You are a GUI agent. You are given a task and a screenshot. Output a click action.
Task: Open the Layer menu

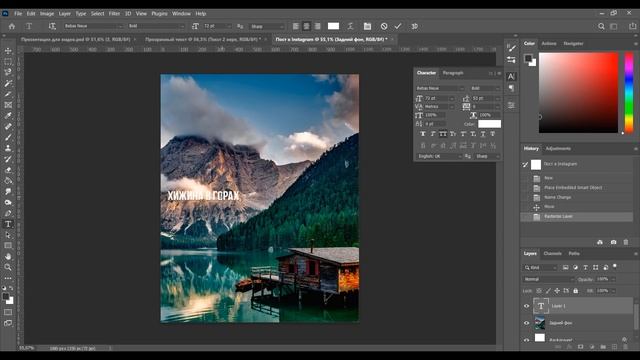(x=64, y=13)
